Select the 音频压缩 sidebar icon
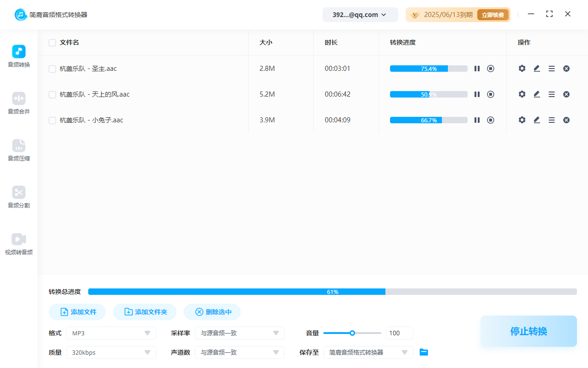This screenshot has width=588, height=368. pyautogui.click(x=19, y=145)
